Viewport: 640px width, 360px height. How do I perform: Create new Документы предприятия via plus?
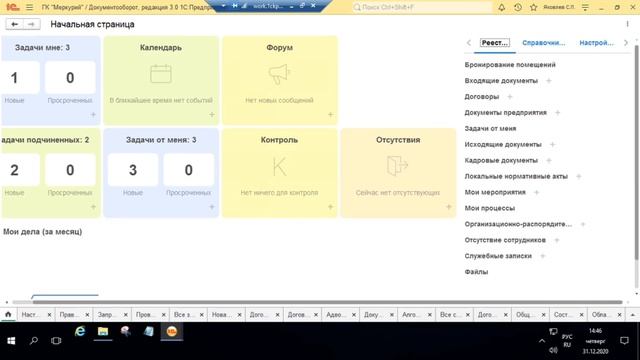(x=558, y=113)
